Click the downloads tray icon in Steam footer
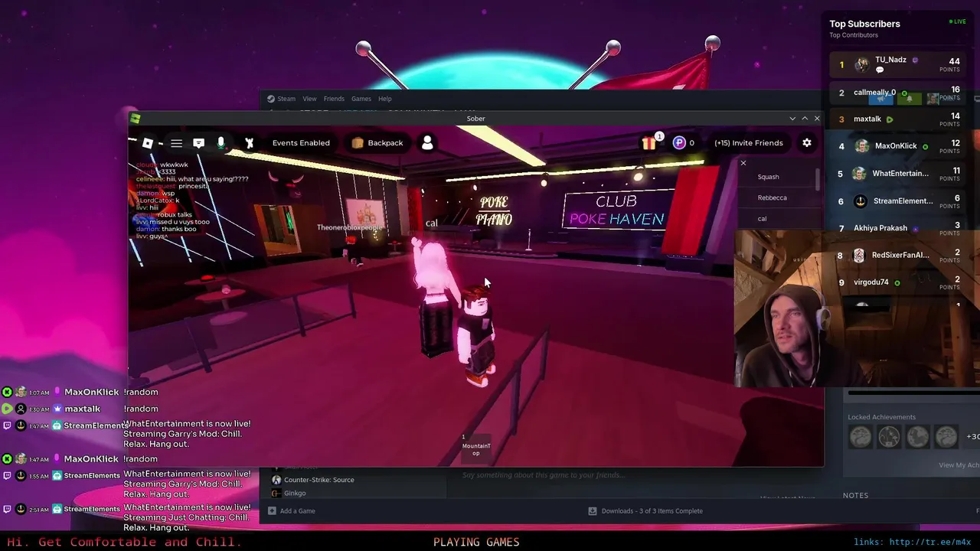 [x=593, y=511]
